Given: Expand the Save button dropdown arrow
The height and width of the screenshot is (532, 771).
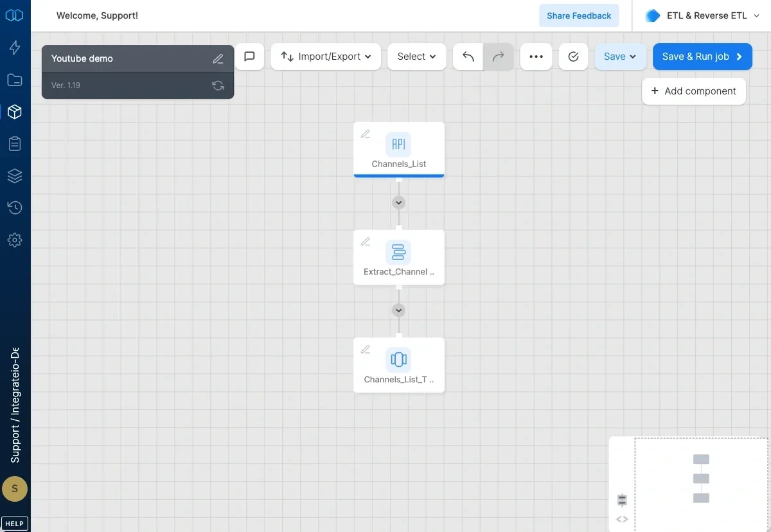Looking at the screenshot, I should click(x=632, y=57).
